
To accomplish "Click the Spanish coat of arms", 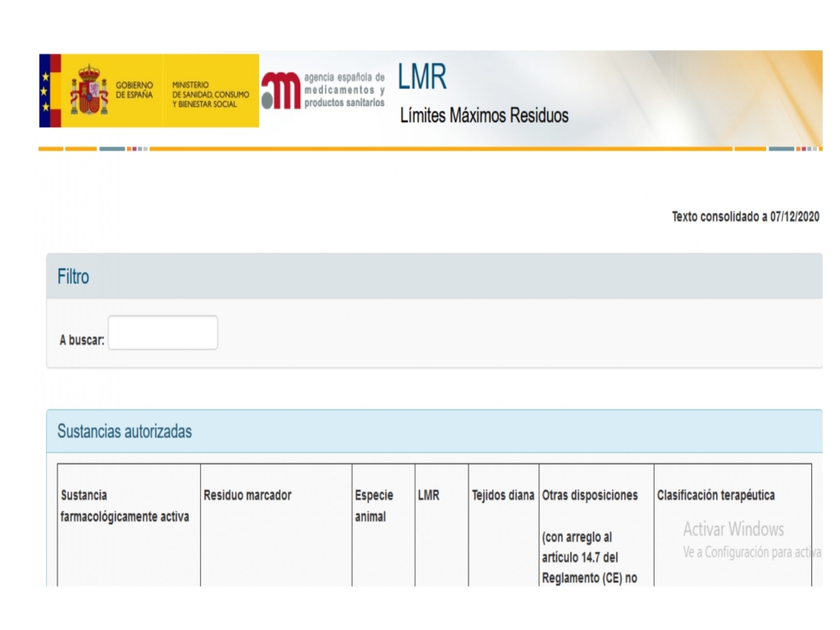I will tap(89, 90).
